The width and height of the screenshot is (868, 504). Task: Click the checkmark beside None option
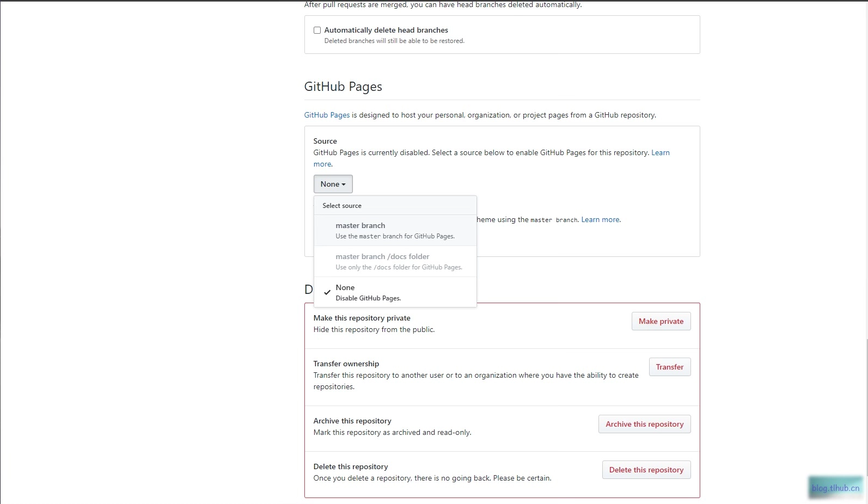tap(327, 292)
